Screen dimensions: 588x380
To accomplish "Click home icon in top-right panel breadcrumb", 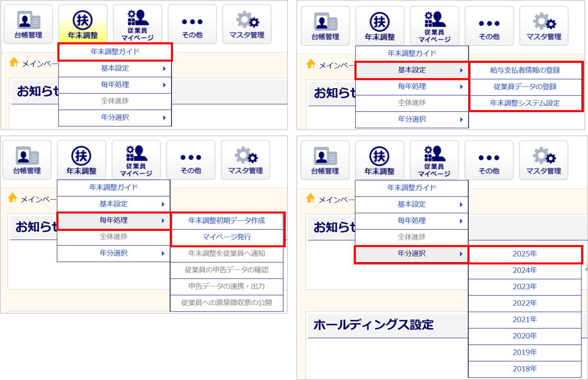I will tap(311, 64).
